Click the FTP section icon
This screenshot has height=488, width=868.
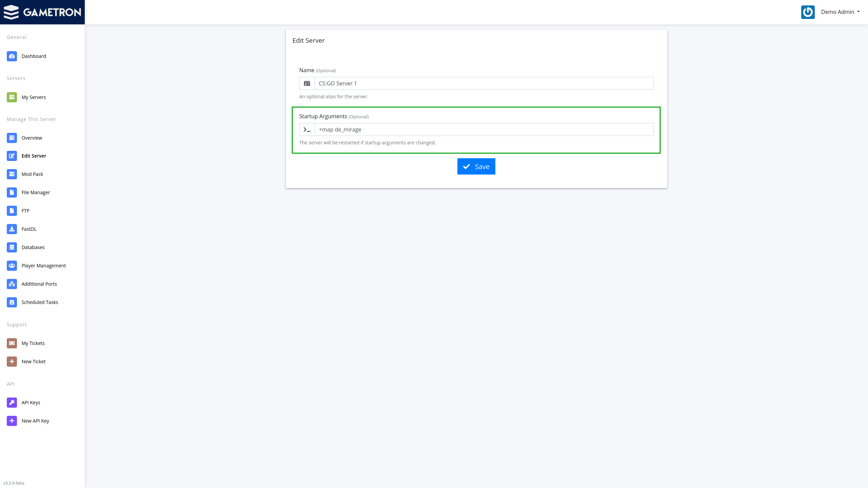coord(12,210)
